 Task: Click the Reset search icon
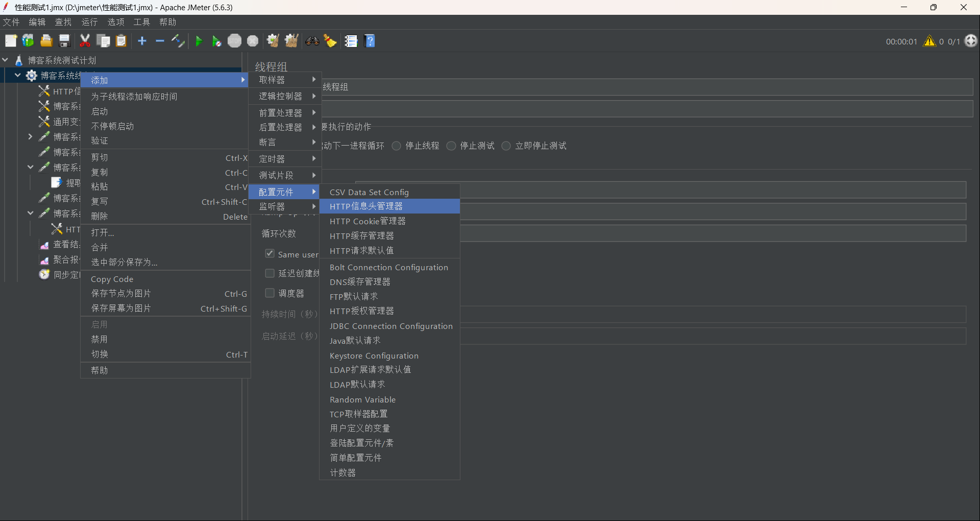pos(331,41)
